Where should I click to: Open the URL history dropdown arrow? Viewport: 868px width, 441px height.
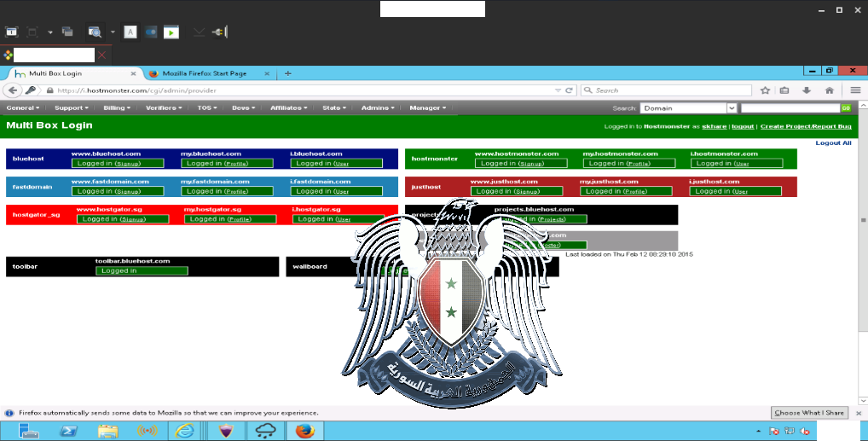click(558, 90)
